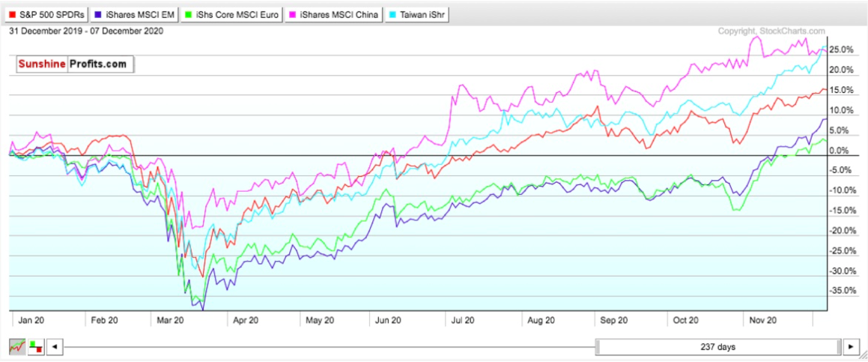This screenshot has height=362, width=868.
Task: Click the 237 days range slider handle
Action: click(x=718, y=347)
